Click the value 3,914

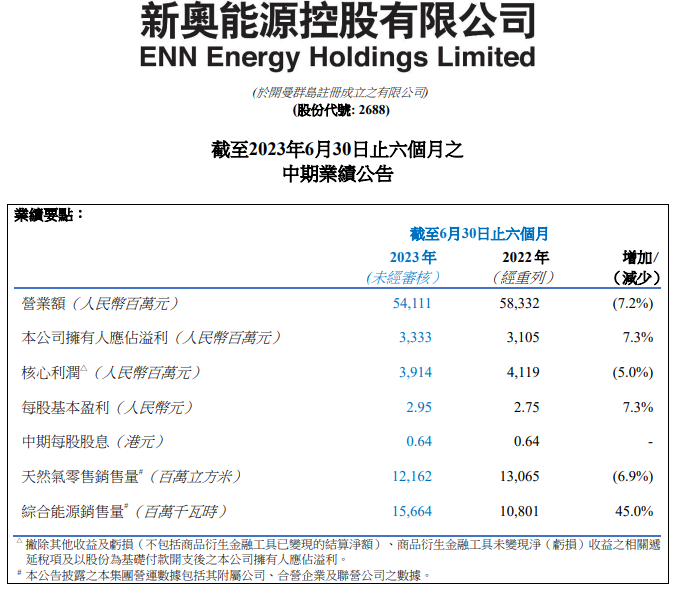415,373
